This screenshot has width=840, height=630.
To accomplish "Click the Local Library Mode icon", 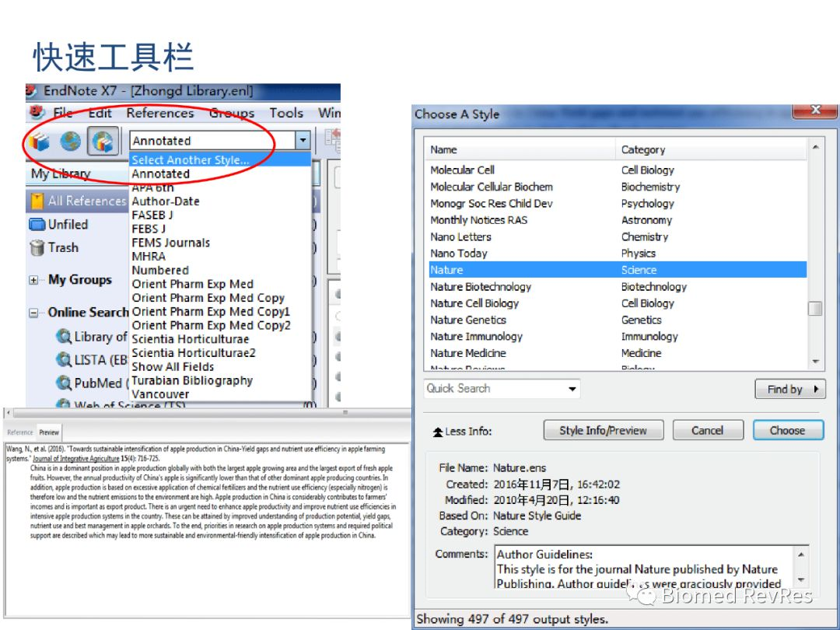I will (40, 142).
